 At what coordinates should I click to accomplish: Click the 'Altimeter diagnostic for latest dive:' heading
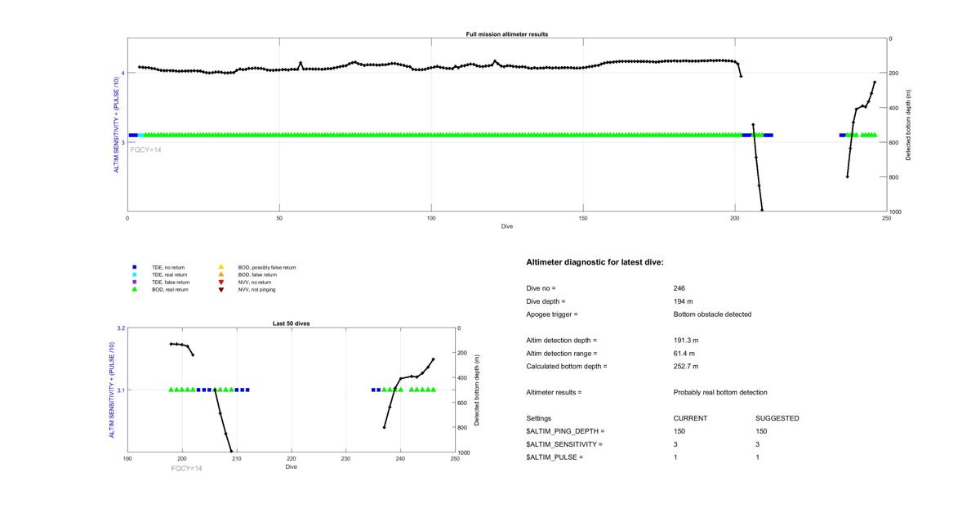tap(595, 262)
